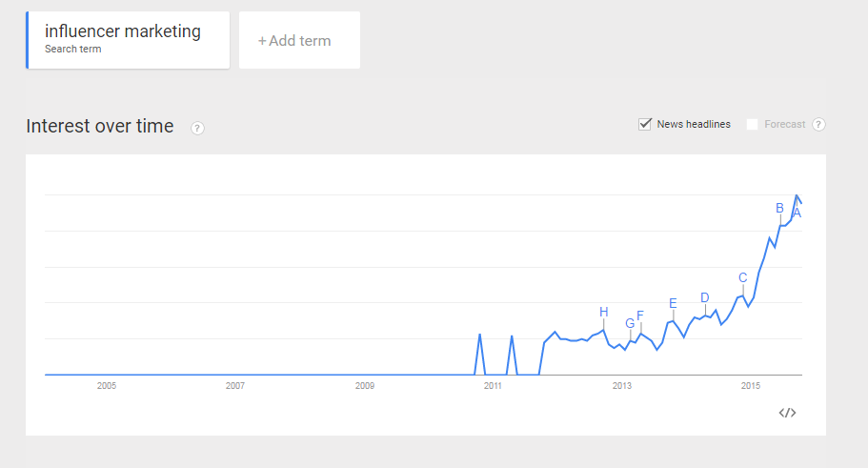
Task: Uncheck the News headlines checkbox
Action: pos(645,124)
